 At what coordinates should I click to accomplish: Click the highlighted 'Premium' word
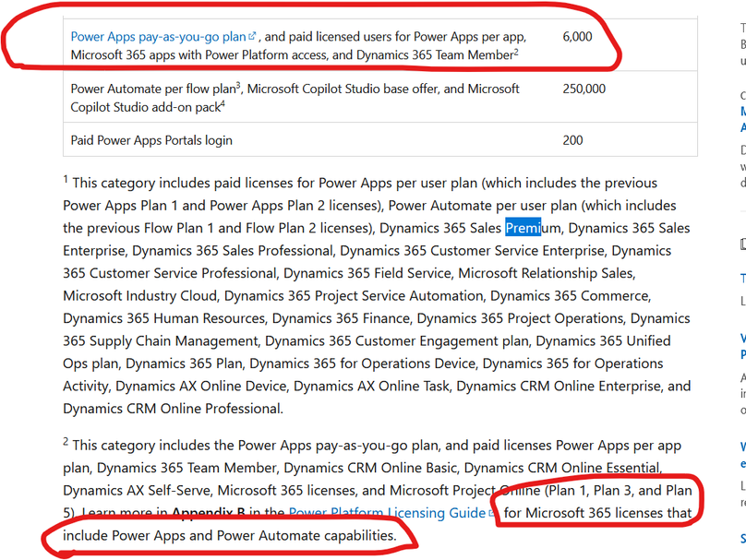point(534,228)
